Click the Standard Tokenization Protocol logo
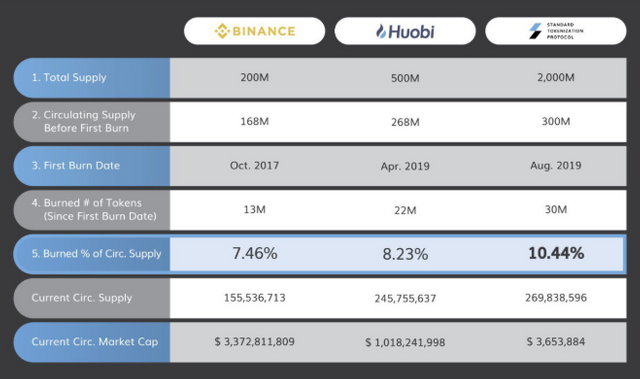 pos(556,31)
